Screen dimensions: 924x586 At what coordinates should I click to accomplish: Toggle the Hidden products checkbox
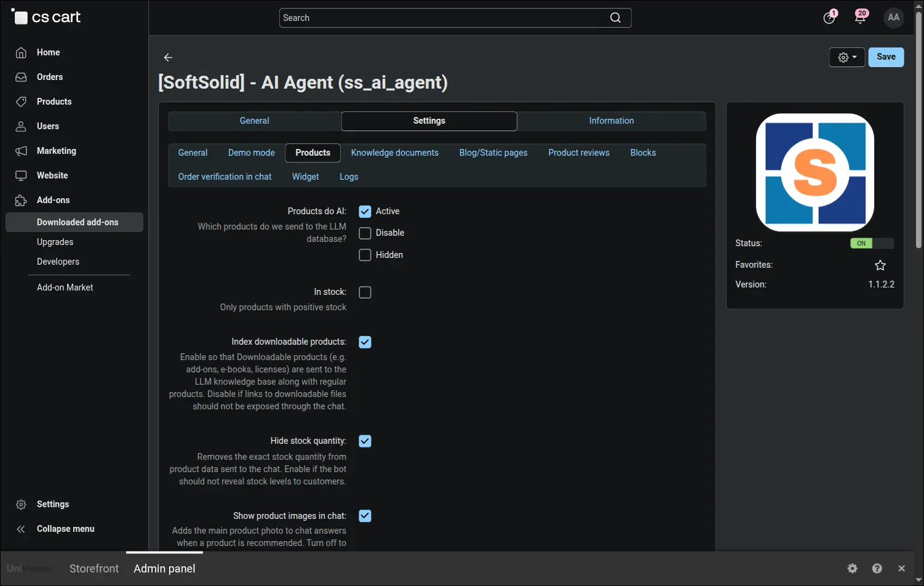coord(365,255)
